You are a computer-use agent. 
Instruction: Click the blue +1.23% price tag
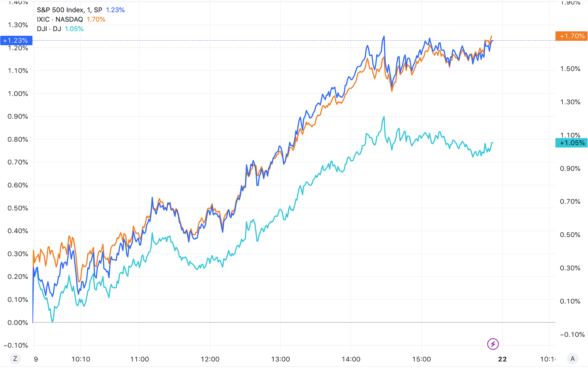(x=16, y=40)
